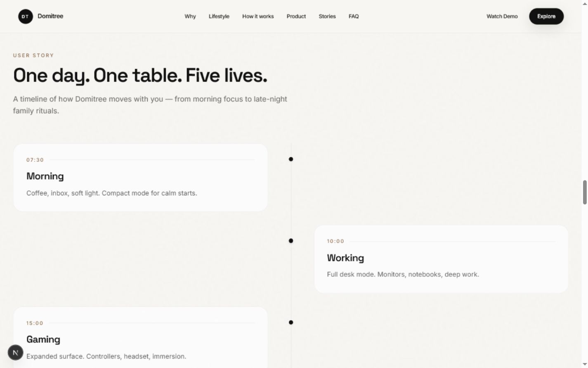Click the page scrollbar thumb

tap(585, 192)
